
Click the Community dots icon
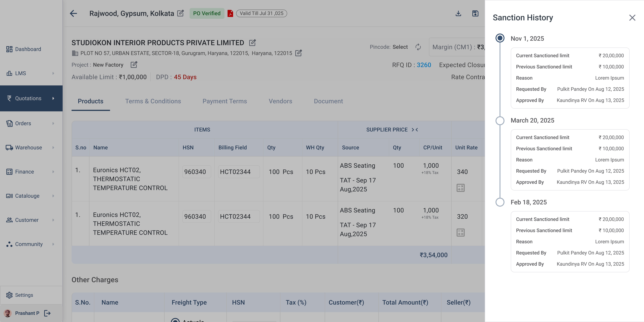point(9,244)
